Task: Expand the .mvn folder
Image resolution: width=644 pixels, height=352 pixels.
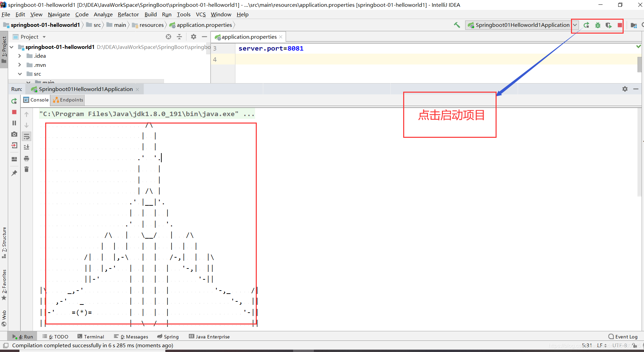Action: pyautogui.click(x=20, y=65)
